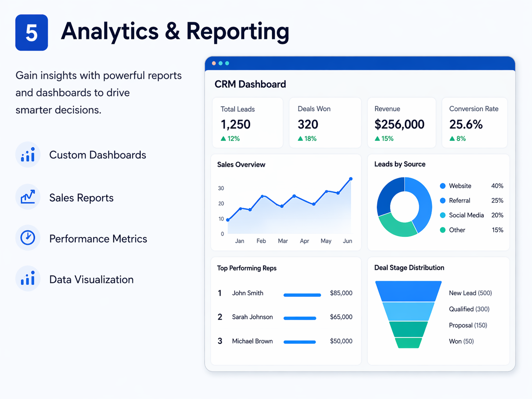Click Sarah Johnson's revenue progress bar
Screen dimensions: 532x399
(300, 318)
